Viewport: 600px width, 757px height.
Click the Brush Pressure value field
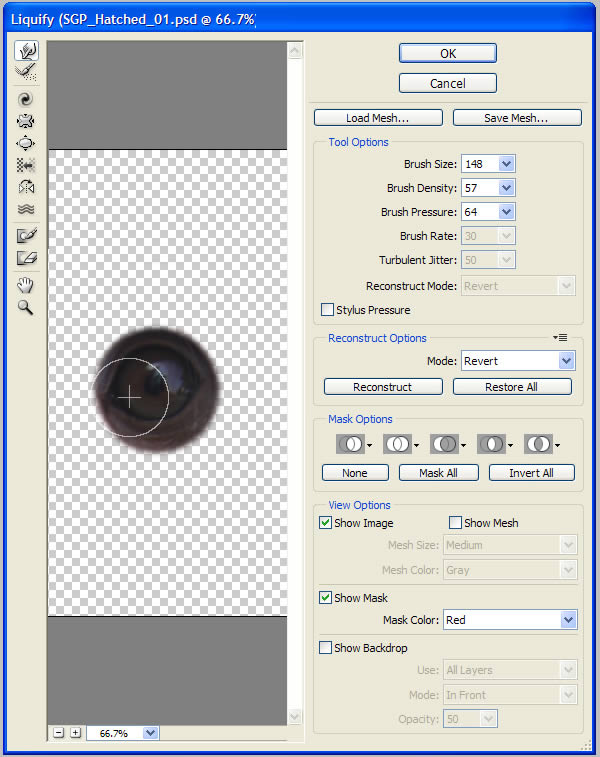coord(480,211)
